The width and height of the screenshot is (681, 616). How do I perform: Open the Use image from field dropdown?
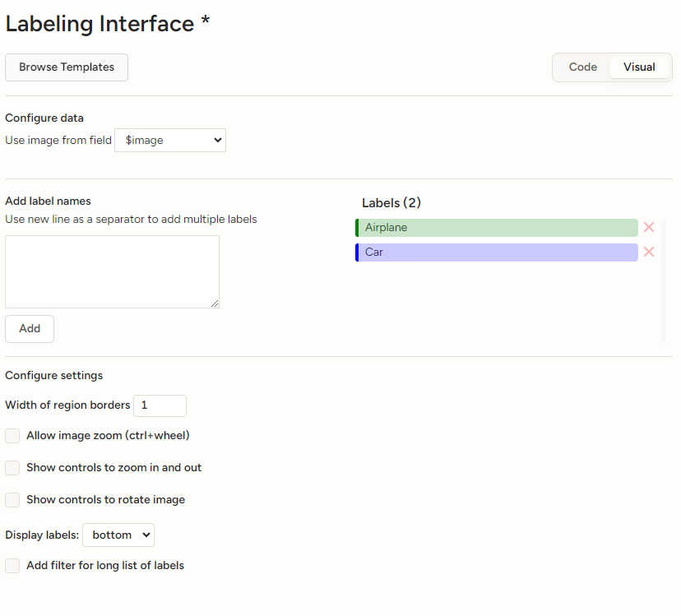pyautogui.click(x=170, y=141)
